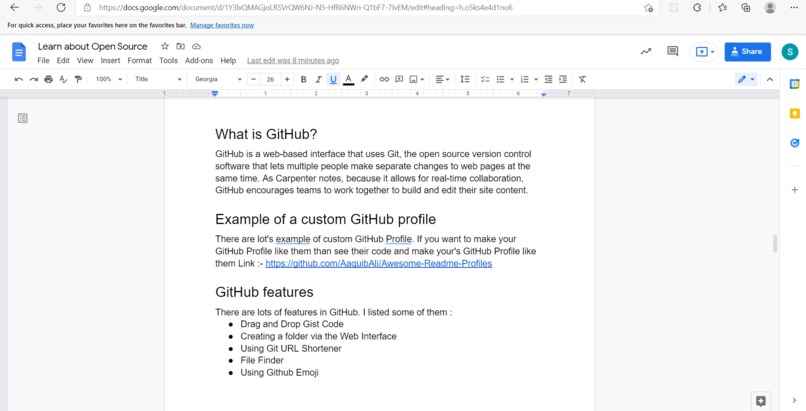This screenshot has height=411, width=806.
Task: Click the 'Last edit was 8 minutes ago' link
Action: (x=293, y=61)
